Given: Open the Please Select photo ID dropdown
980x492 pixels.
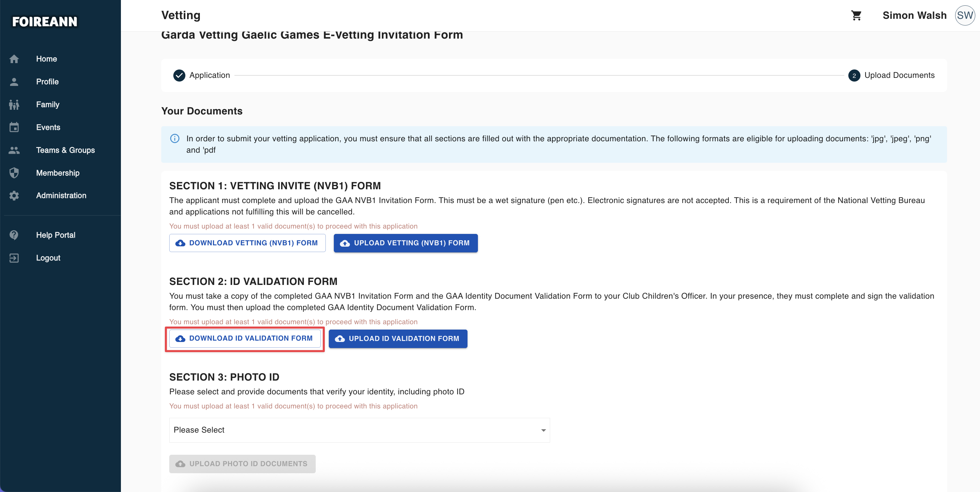Looking at the screenshot, I should (359, 430).
